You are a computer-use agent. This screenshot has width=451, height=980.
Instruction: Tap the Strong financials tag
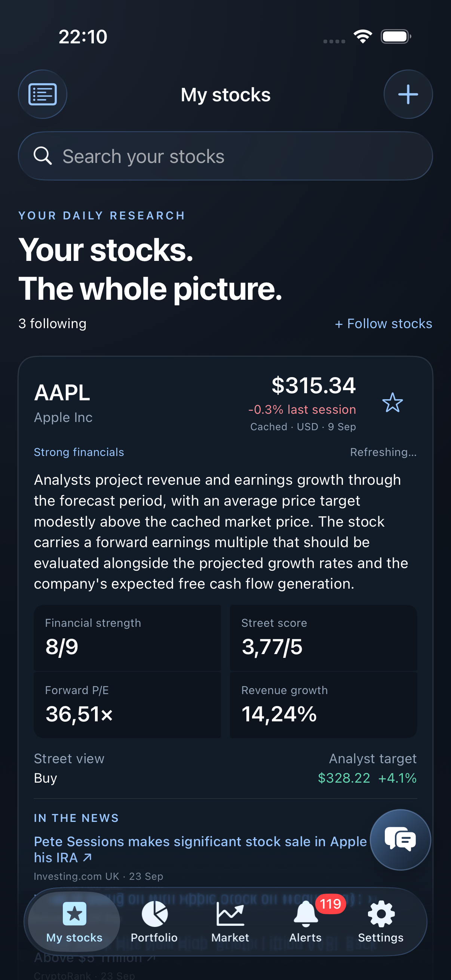[79, 452]
